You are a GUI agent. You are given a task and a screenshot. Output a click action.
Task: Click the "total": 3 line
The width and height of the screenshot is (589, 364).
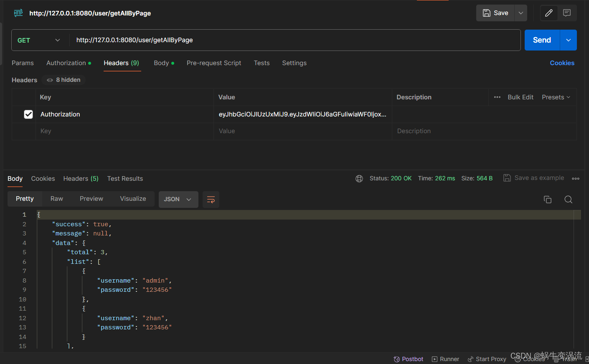[x=87, y=252]
